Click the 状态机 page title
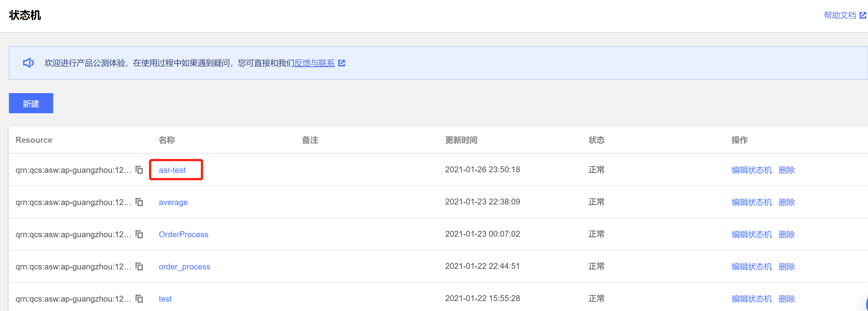868x311 pixels. [x=25, y=15]
